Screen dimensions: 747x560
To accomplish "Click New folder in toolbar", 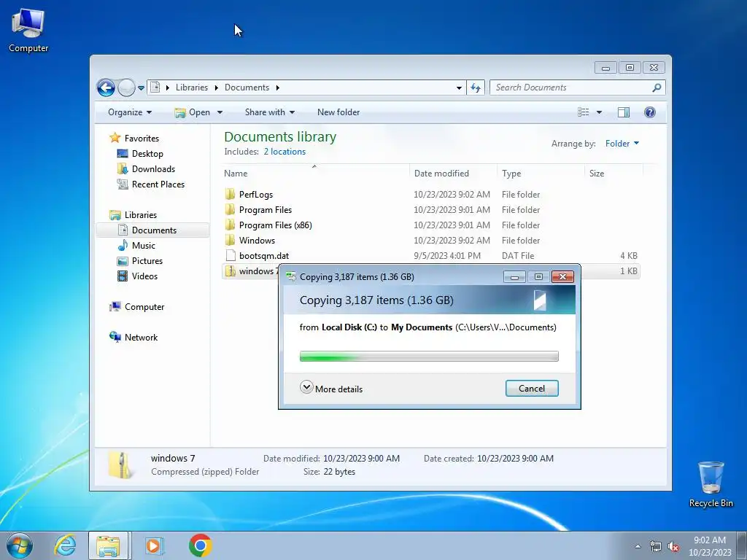I will [338, 112].
